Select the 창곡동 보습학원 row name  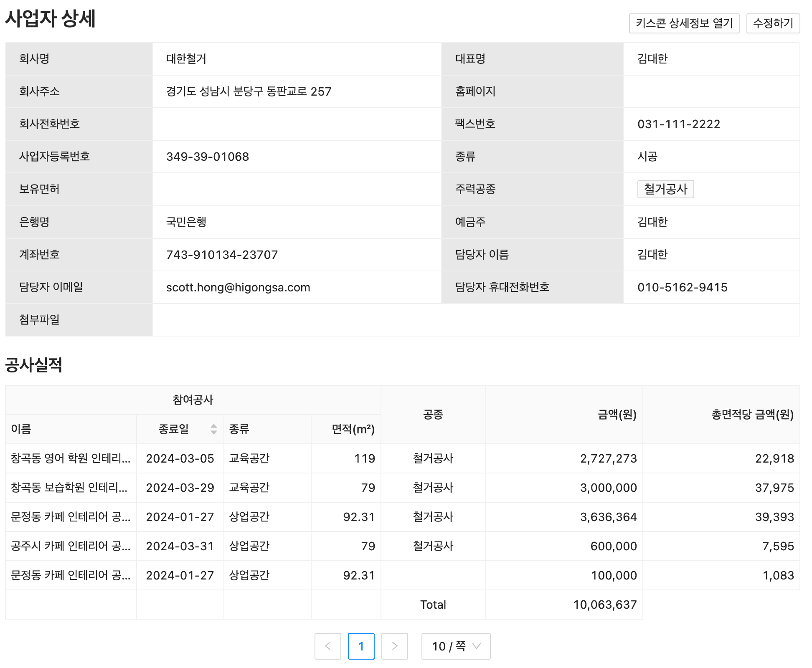[69, 488]
